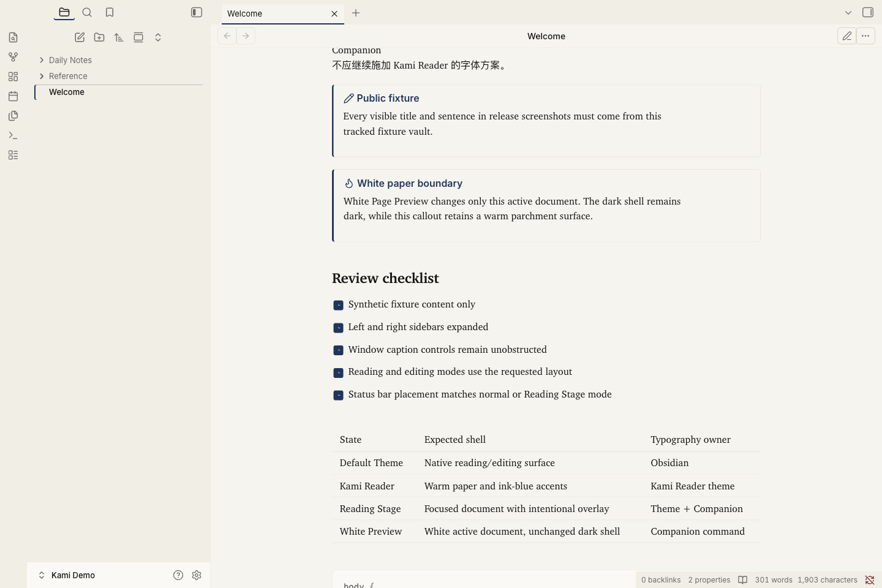Viewport: 882px width, 588px height.
Task: Change file sort order
Action: (x=119, y=37)
